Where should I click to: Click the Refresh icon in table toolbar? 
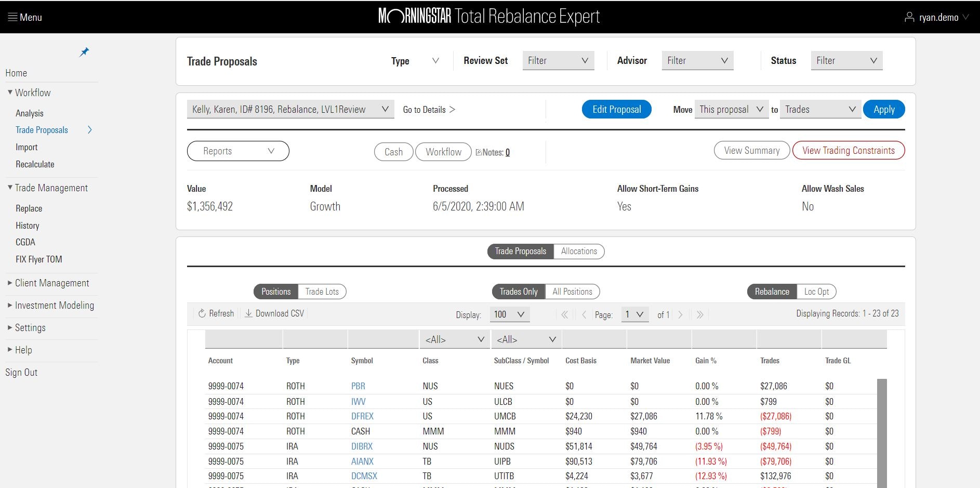tap(202, 313)
